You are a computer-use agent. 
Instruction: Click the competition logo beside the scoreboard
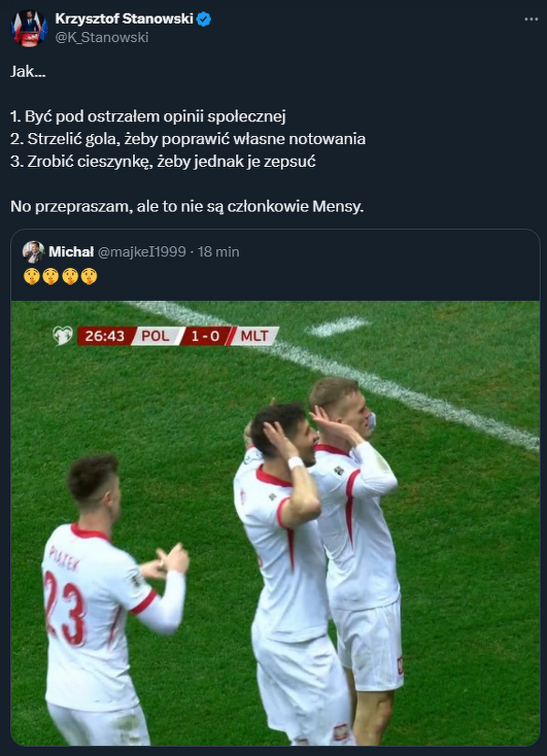(62, 335)
